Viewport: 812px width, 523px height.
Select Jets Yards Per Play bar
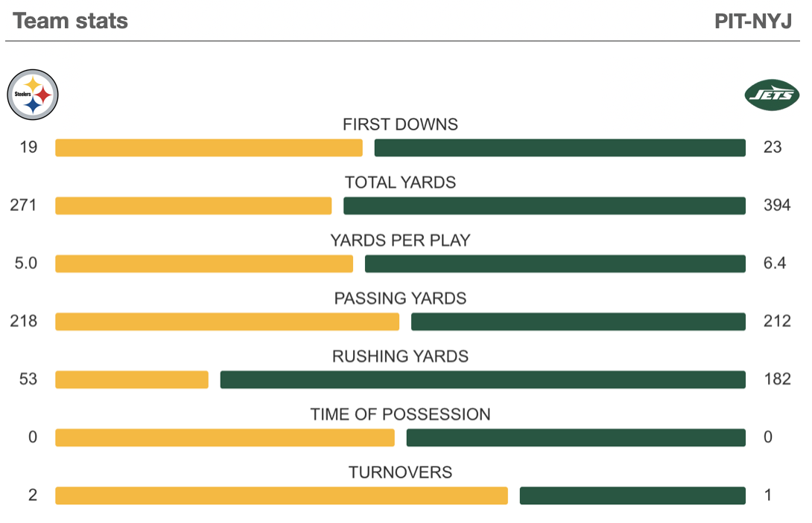(555, 264)
